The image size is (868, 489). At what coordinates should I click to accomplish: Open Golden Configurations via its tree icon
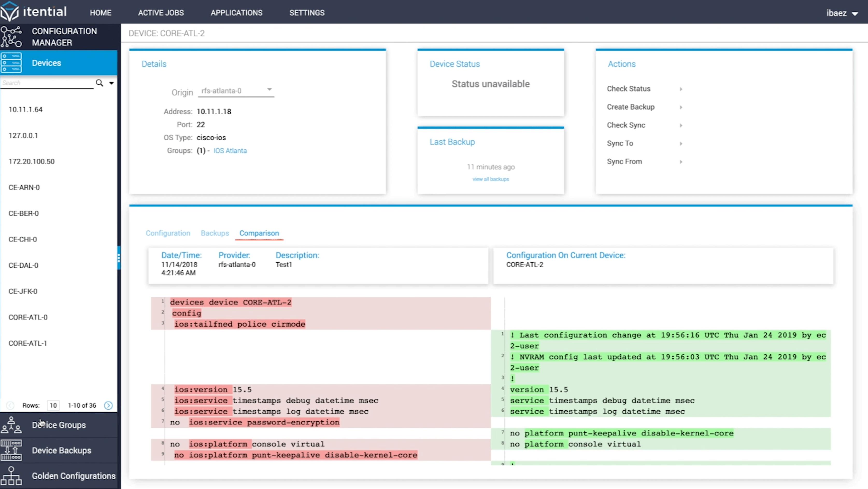(x=11, y=476)
